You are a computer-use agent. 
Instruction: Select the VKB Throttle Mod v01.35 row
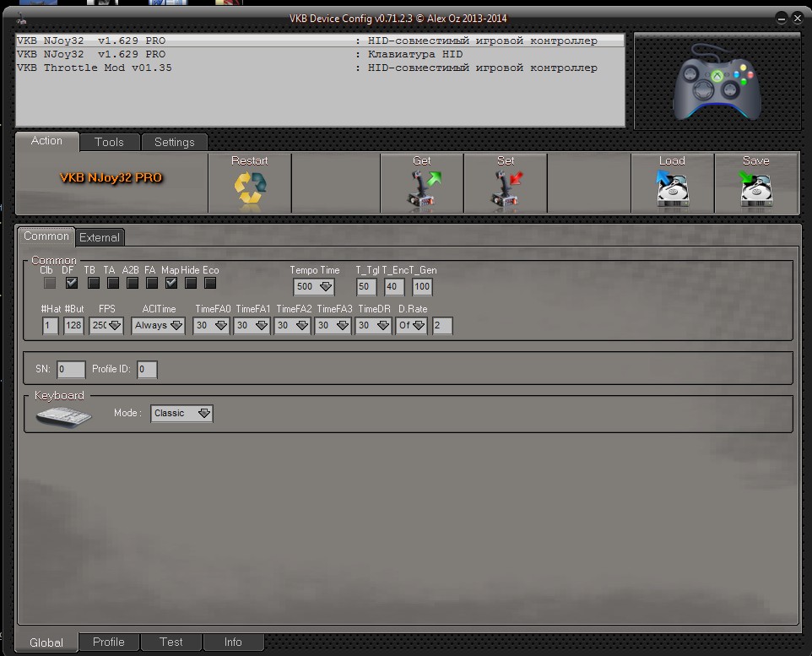(320, 68)
